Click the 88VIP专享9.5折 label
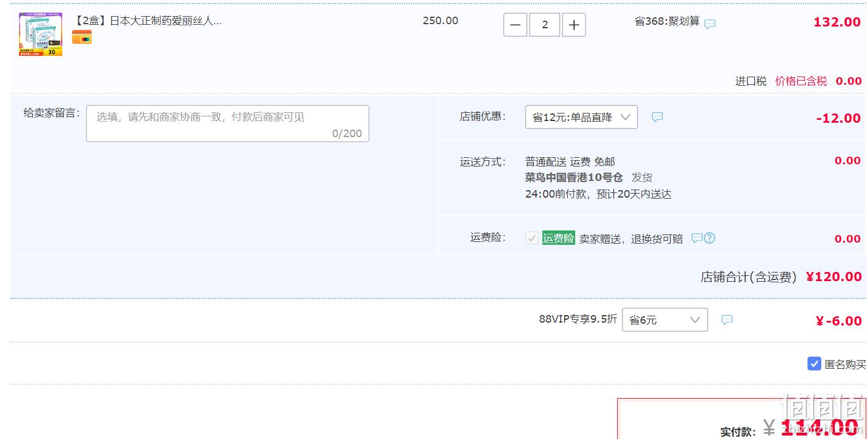The height and width of the screenshot is (439, 868). 578,319
